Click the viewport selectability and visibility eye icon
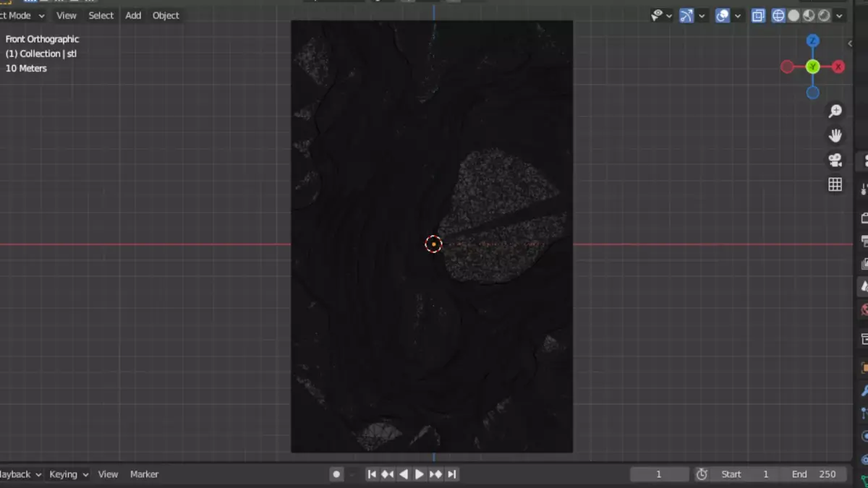Screen dimensions: 868x488 tap(657, 15)
